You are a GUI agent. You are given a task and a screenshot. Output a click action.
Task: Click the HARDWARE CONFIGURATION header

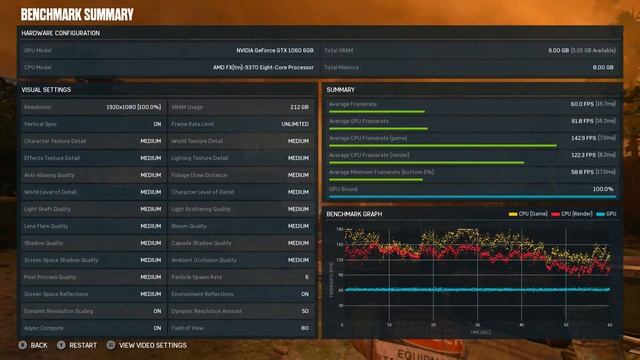(60, 33)
